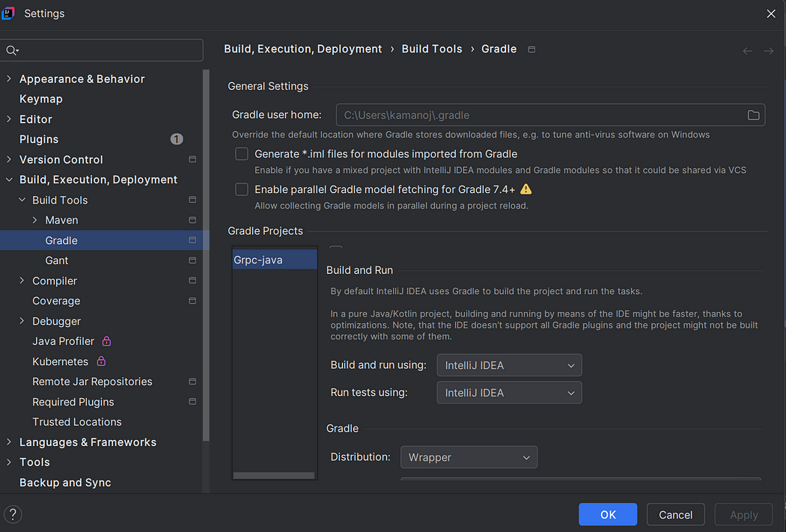Click the project icon on Compiler row

(192, 281)
